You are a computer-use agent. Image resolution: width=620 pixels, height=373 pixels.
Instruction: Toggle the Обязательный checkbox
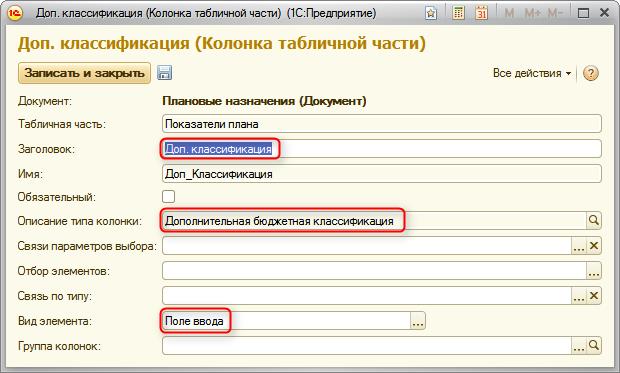tap(168, 197)
